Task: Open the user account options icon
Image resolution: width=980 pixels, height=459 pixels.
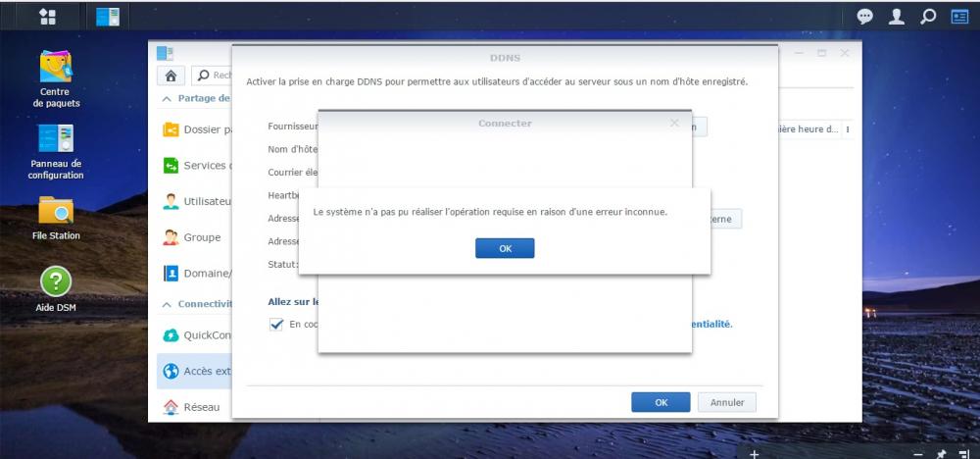Action: [897, 17]
